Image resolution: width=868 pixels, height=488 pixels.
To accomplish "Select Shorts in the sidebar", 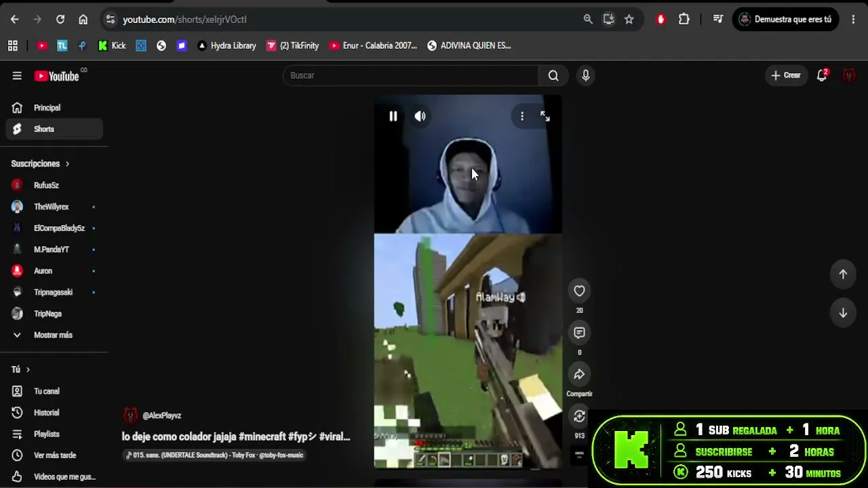I will pyautogui.click(x=54, y=129).
